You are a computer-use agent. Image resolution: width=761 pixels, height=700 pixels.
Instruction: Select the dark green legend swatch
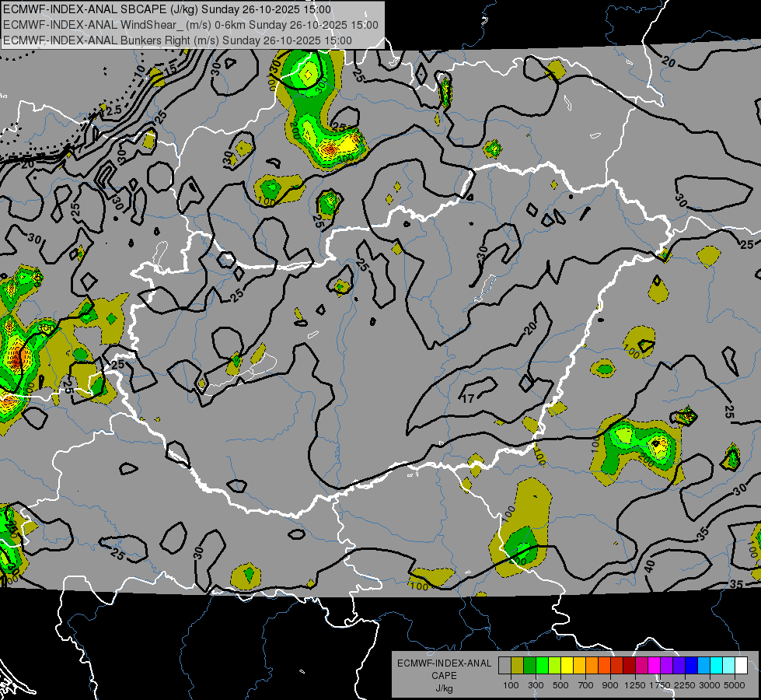[x=530, y=665]
